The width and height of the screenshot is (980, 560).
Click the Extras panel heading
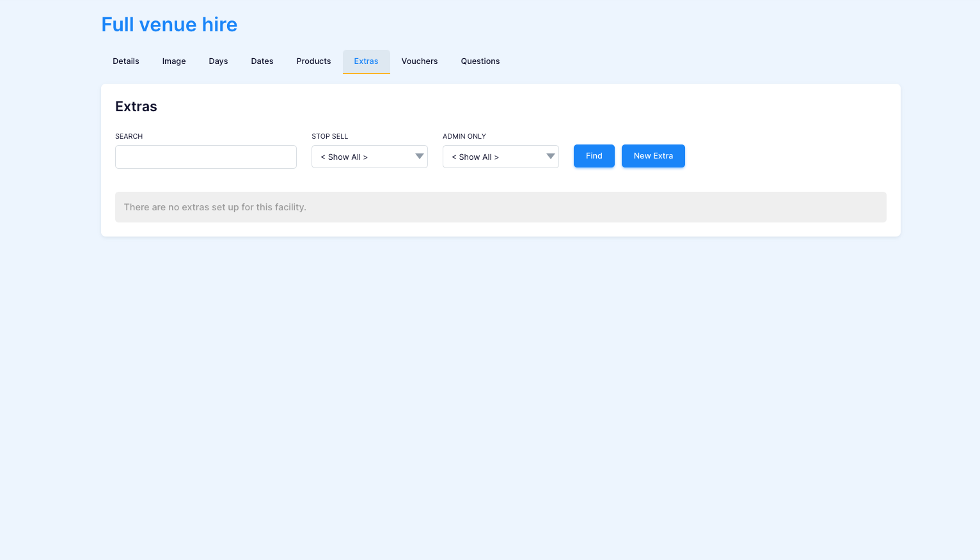(136, 107)
